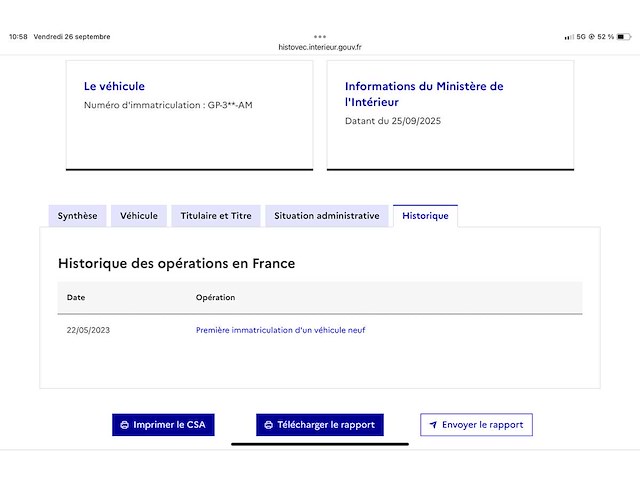Open Première immatriculation d'un véhicule neuf entry

tap(280, 330)
